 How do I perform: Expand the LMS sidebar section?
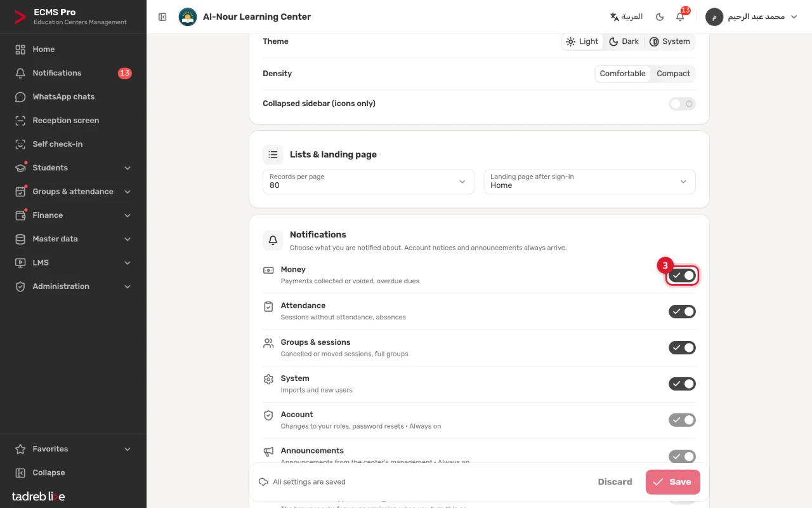73,263
